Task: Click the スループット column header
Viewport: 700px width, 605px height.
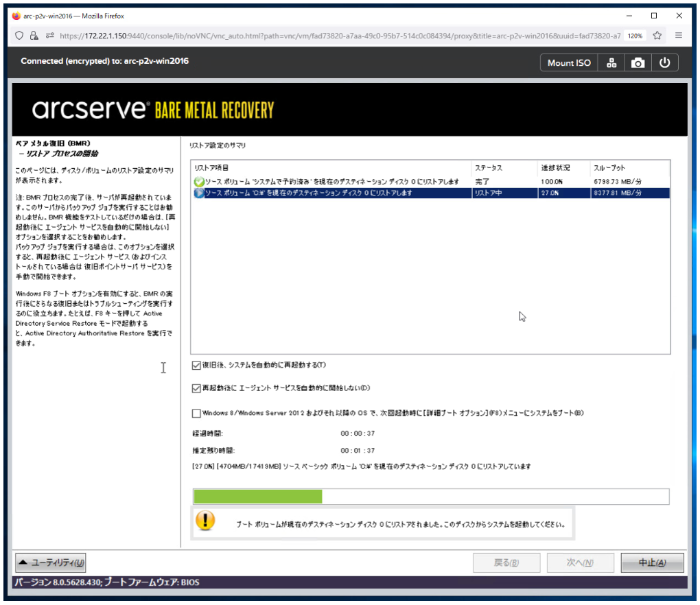Action: (630, 168)
